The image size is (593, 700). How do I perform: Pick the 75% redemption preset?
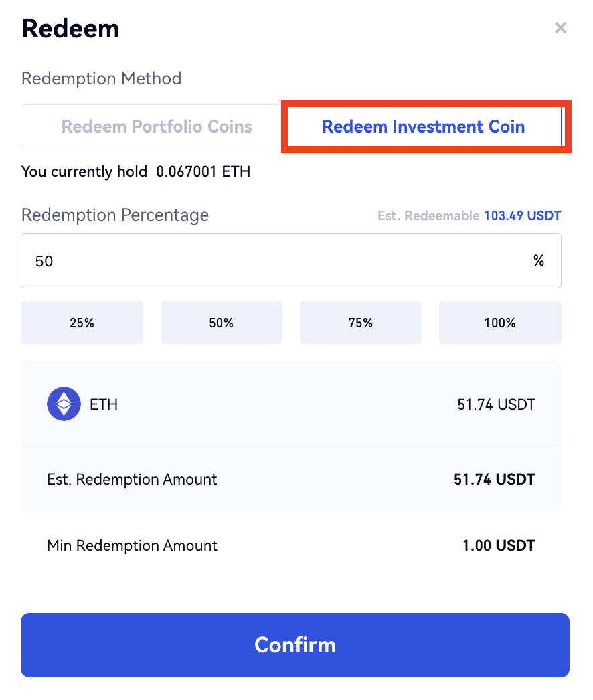pos(360,323)
